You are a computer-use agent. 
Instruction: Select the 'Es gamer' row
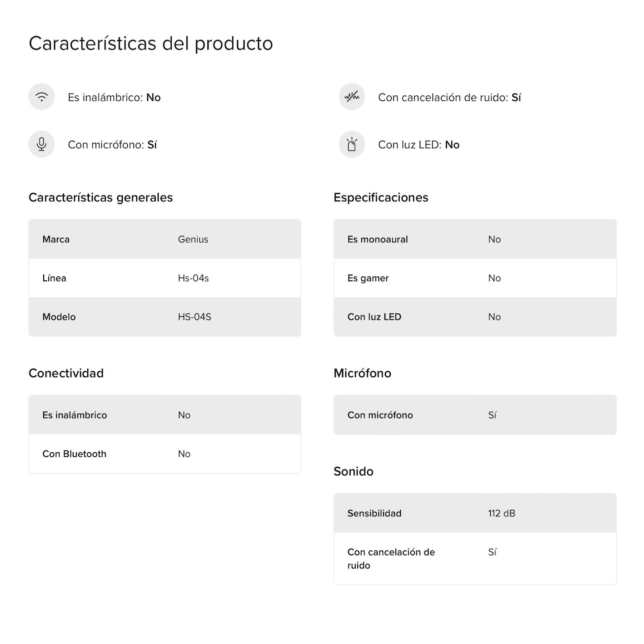(x=475, y=278)
